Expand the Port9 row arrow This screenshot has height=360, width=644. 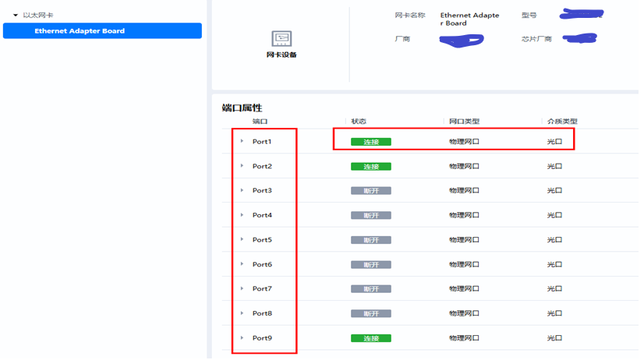point(242,338)
